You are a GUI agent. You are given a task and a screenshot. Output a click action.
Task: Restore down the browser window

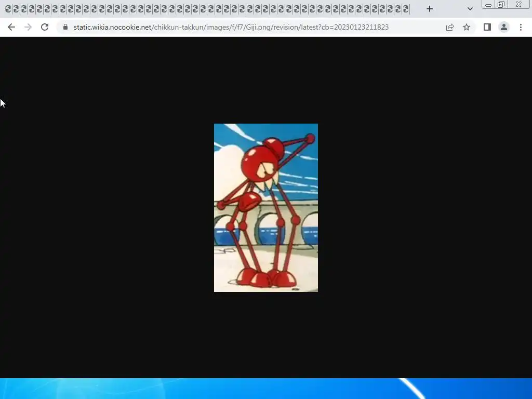click(501, 5)
